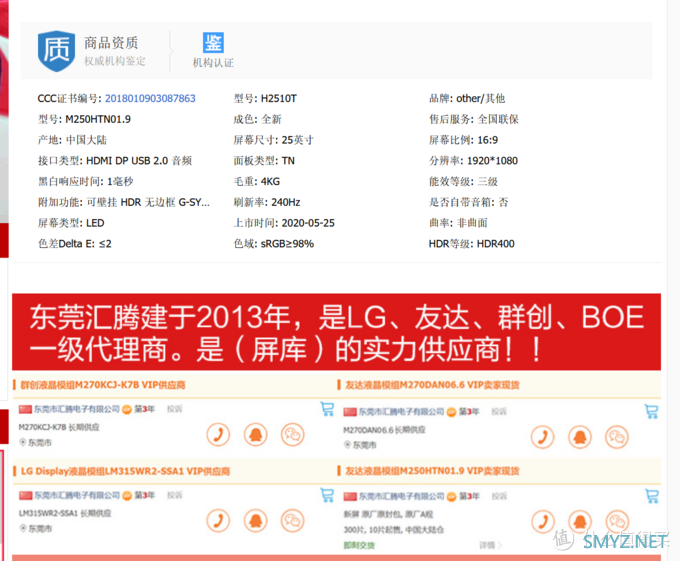Open QQ chat icon for LM315WR2-SSA1 listing

[255, 520]
